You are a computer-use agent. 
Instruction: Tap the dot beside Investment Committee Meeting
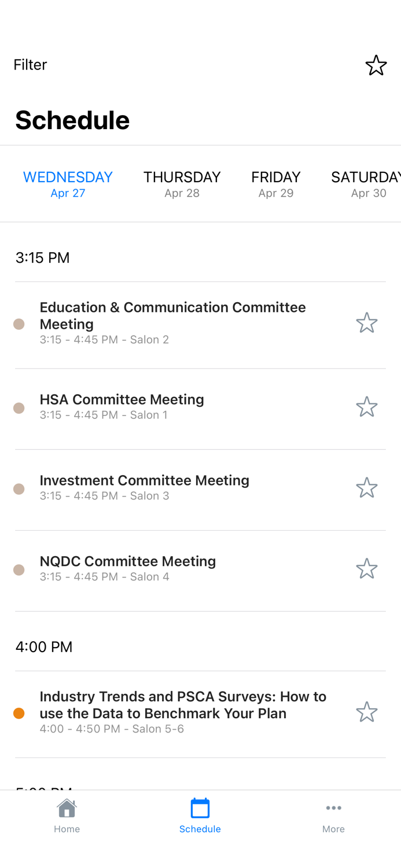pos(19,489)
